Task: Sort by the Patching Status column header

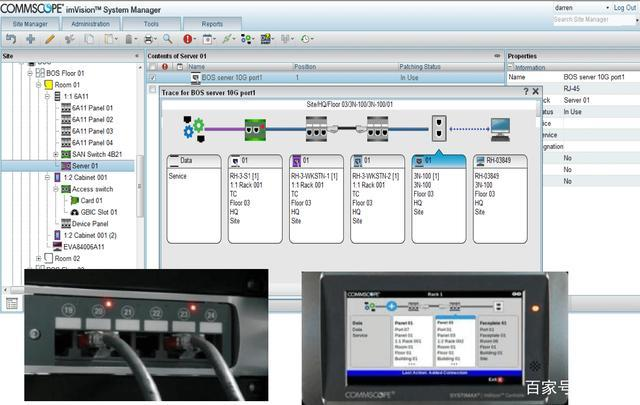Action: (420, 67)
